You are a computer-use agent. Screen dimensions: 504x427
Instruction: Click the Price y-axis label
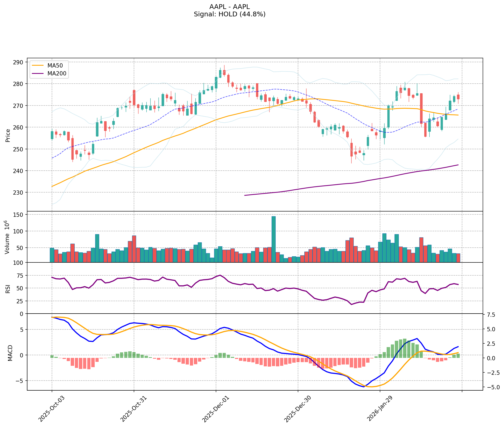pos(8,135)
